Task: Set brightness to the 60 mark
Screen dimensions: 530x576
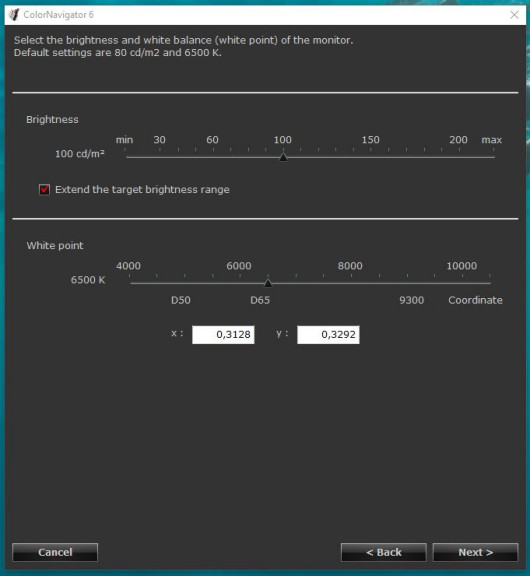Action: coord(213,157)
